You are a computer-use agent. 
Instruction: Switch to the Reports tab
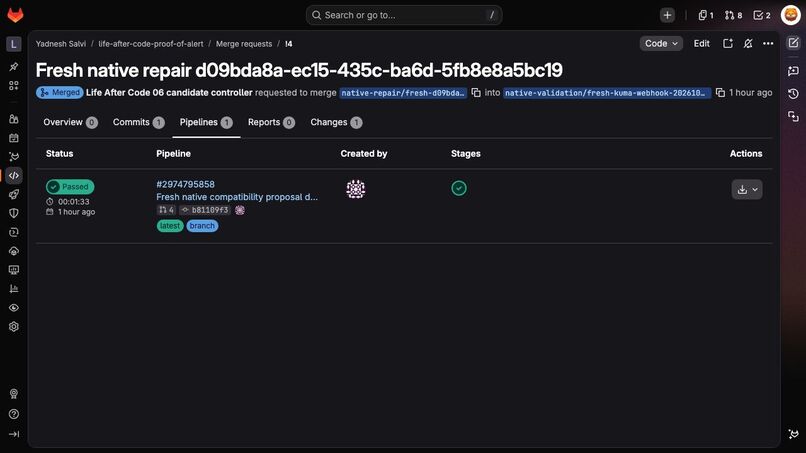[271, 122]
